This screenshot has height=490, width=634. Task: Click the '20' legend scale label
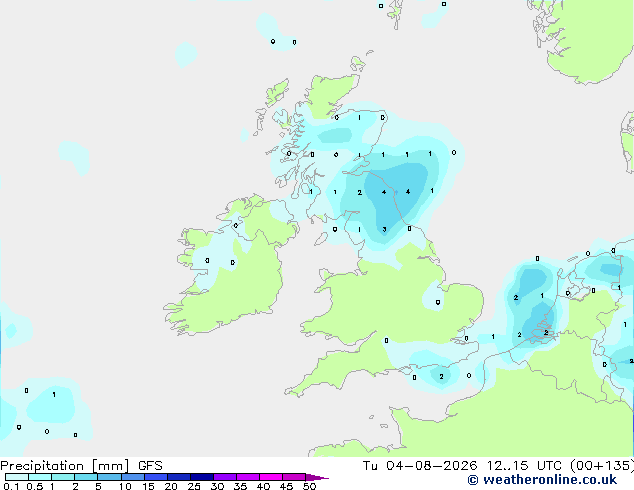tap(171, 486)
